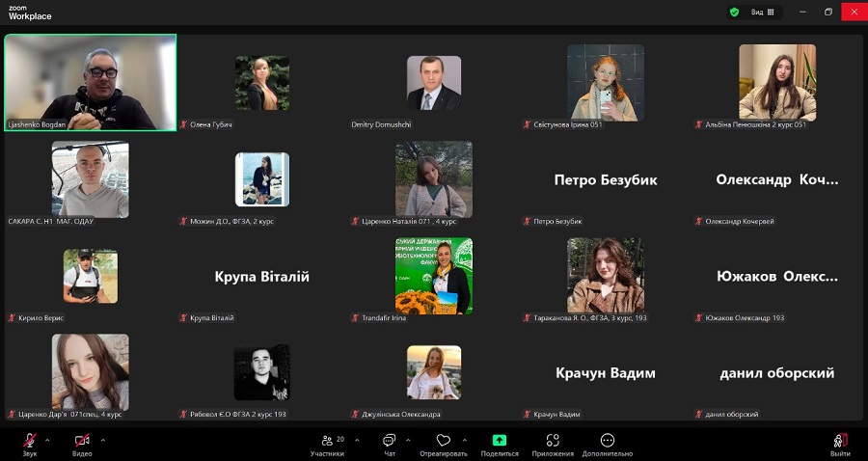Unmute the microphone with the Звук button
Viewport: 868px width, 461px height.
coord(30,442)
